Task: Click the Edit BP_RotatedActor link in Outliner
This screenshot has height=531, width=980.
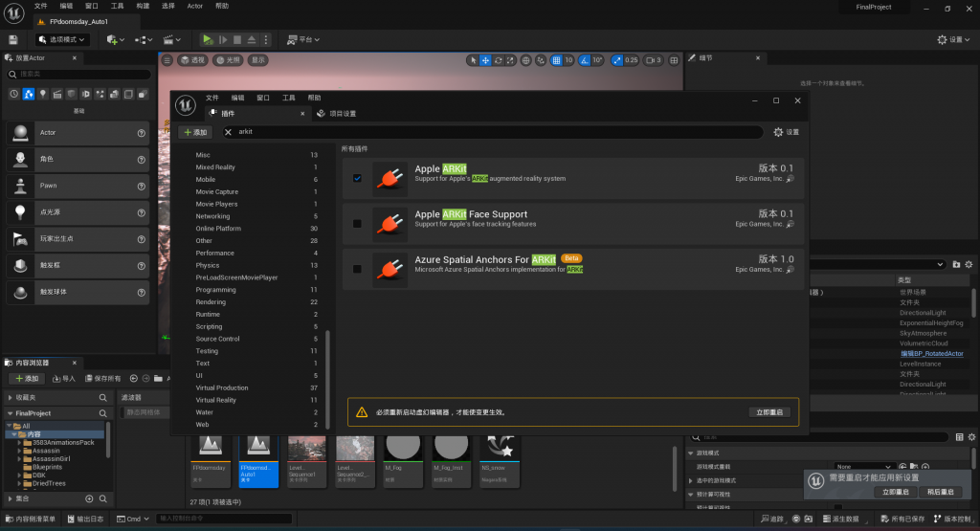Action: (x=931, y=354)
